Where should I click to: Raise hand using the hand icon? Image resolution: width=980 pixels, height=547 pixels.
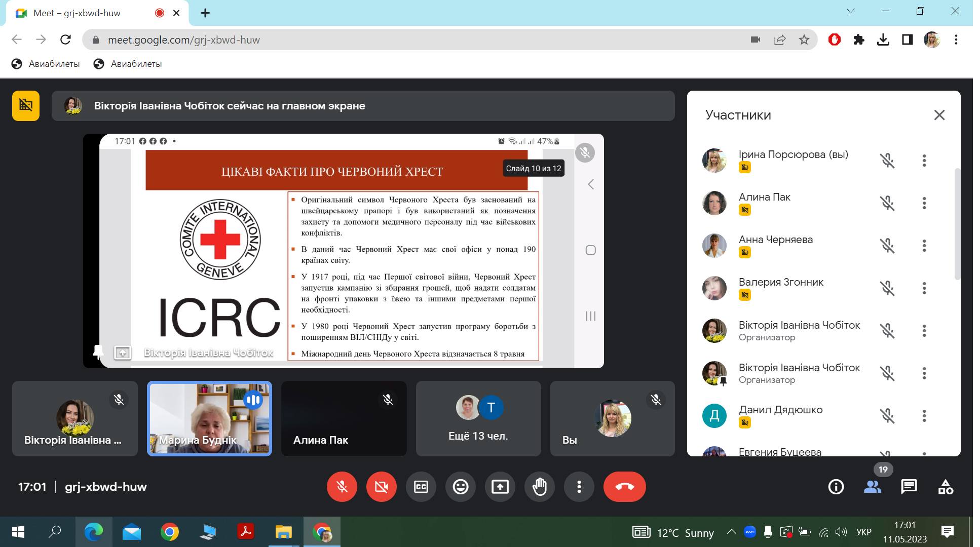point(540,487)
